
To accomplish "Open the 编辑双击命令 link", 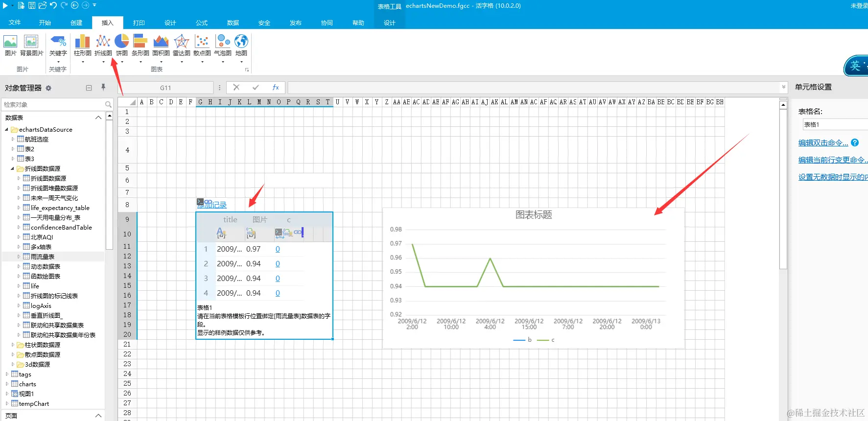I will (823, 142).
